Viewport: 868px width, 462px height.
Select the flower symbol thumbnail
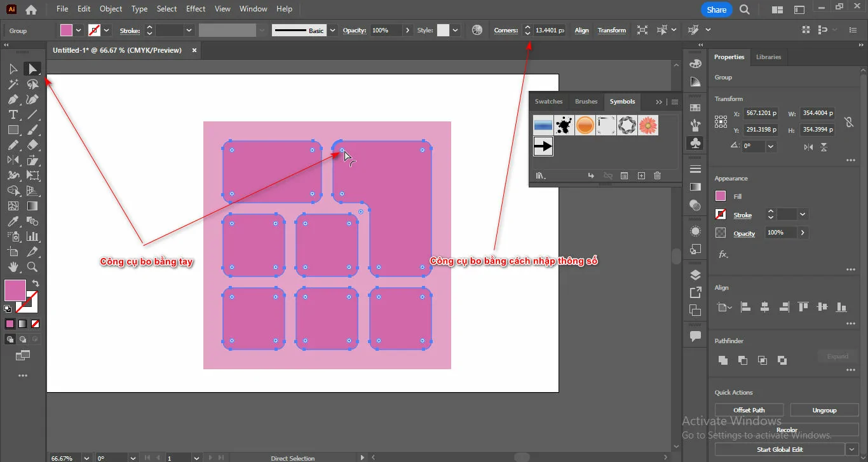coord(648,125)
